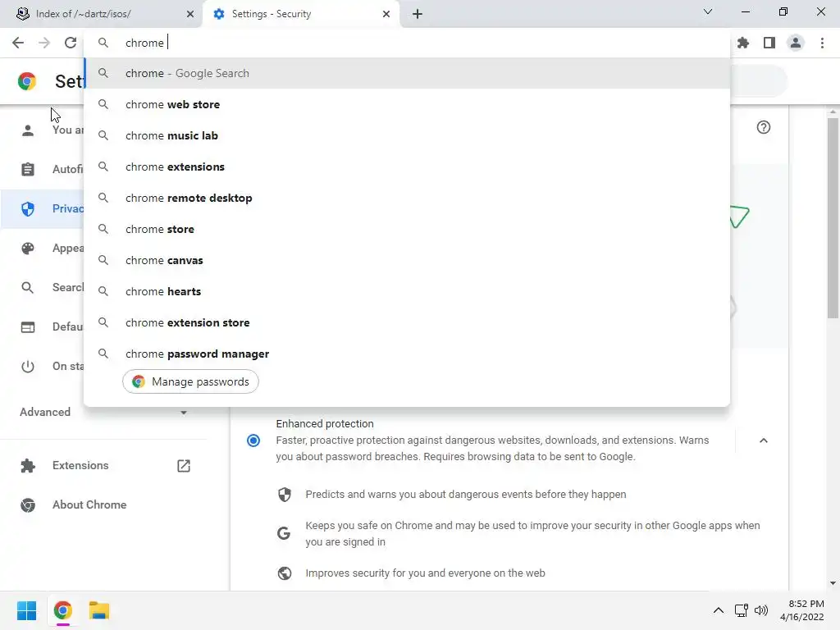Click the volume speaker icon
Screen dimensions: 840x630
[761, 610]
